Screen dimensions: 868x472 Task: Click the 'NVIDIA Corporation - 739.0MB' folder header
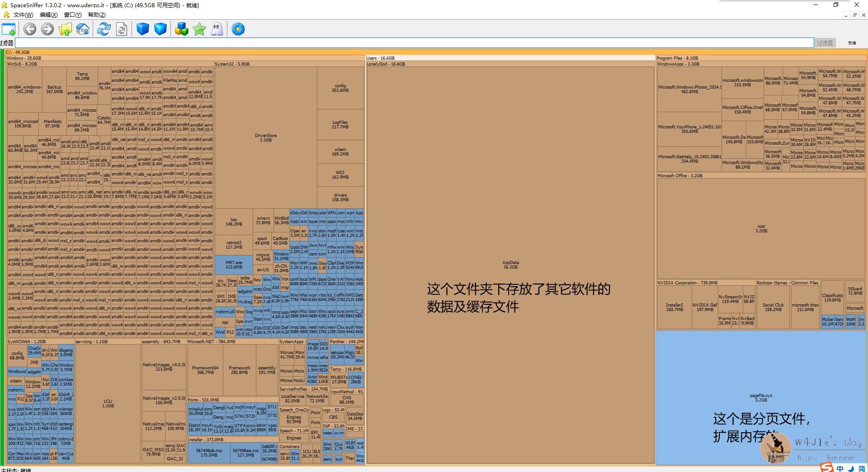tap(706, 283)
